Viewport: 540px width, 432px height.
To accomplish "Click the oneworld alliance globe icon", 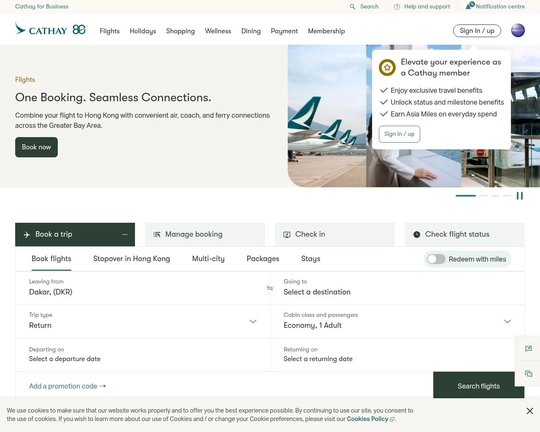I will click(x=518, y=31).
